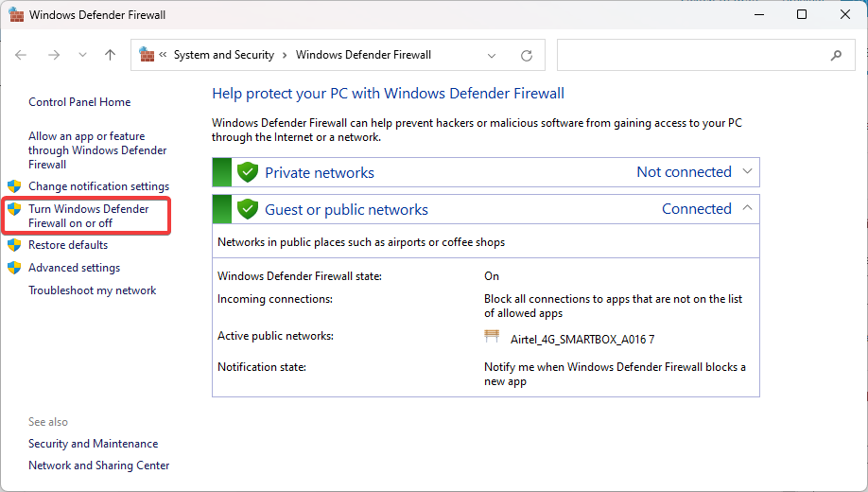
Task: Open Advanced settings
Action: (x=74, y=268)
